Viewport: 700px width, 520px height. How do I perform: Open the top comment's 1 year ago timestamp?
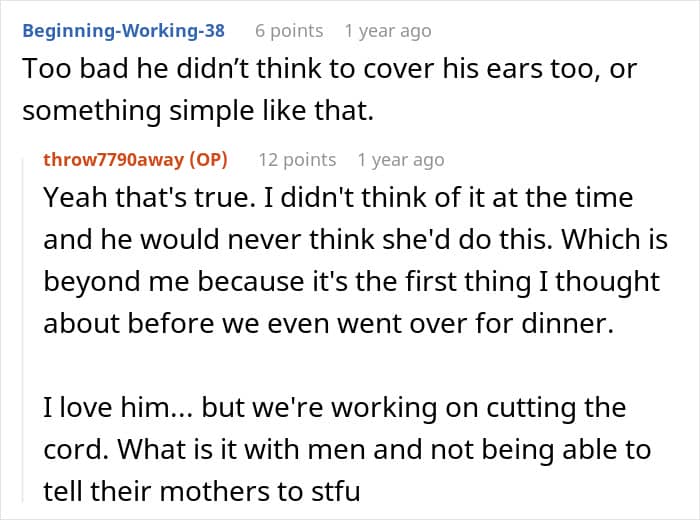pyautogui.click(x=388, y=31)
